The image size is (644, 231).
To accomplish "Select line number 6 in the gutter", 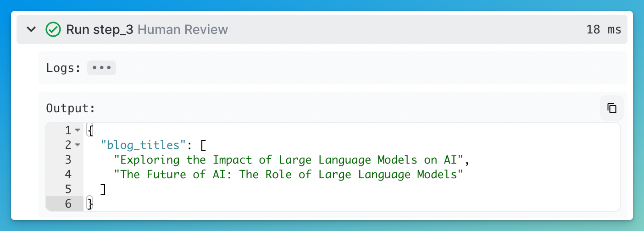I will [68, 204].
